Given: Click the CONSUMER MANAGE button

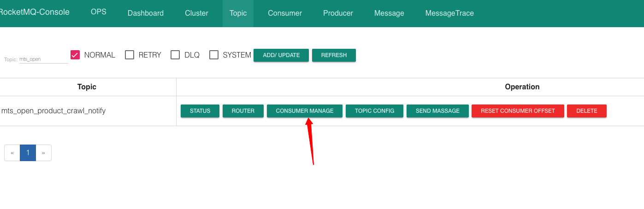Looking at the screenshot, I should point(304,111).
